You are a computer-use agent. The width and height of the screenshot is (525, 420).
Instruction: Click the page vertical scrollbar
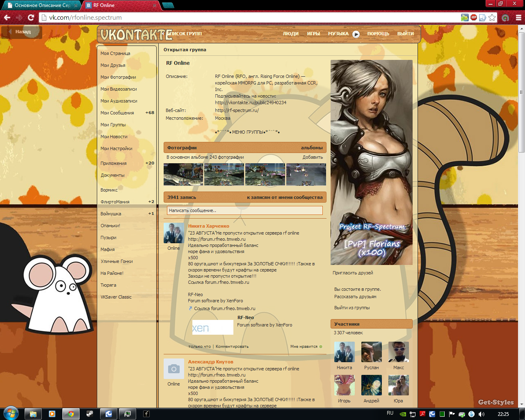[x=522, y=92]
